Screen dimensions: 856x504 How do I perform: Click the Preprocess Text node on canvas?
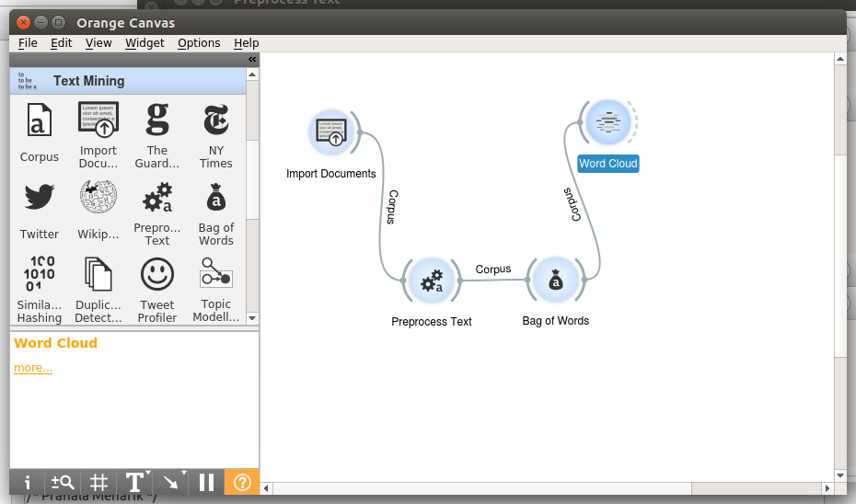pyautogui.click(x=432, y=281)
